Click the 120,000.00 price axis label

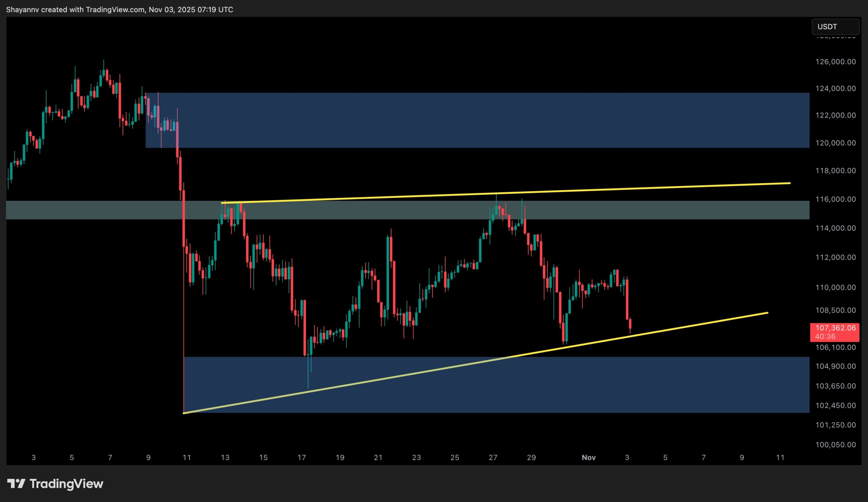coord(835,143)
